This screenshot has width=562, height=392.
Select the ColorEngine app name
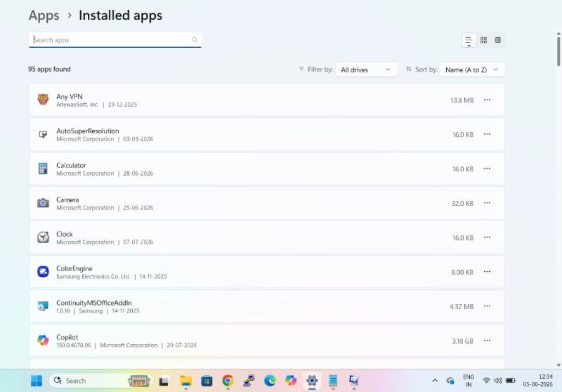pyautogui.click(x=74, y=268)
